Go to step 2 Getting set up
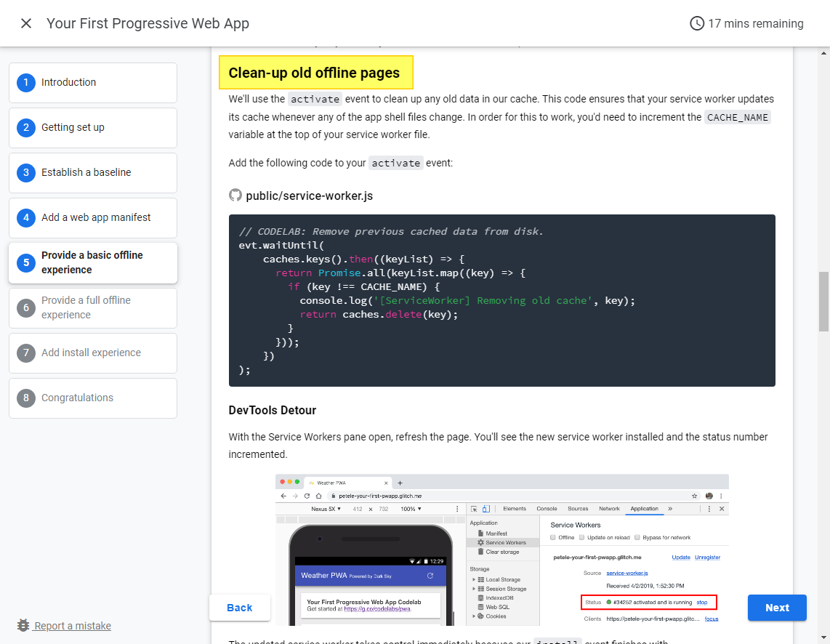The image size is (830, 644). coord(92,127)
